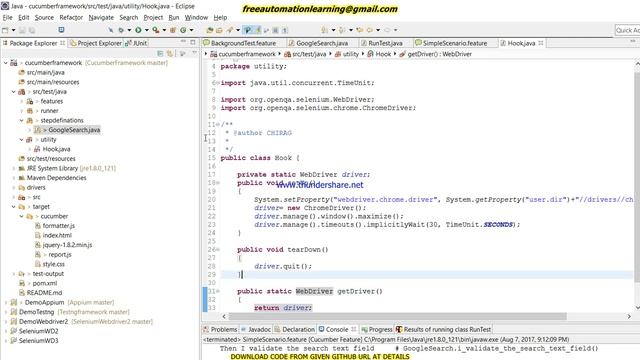640x360 pixels.
Task: Expand the Maven Dependencies node
Action: 13,178
